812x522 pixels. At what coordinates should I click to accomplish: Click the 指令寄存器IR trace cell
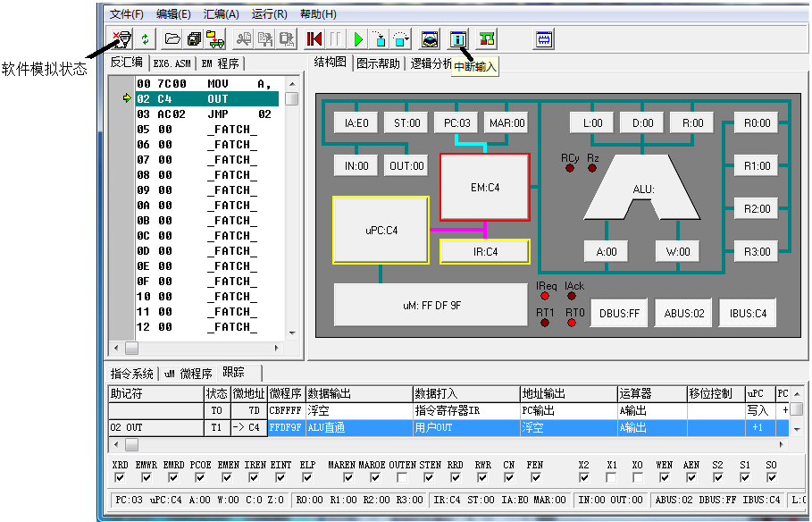466,410
